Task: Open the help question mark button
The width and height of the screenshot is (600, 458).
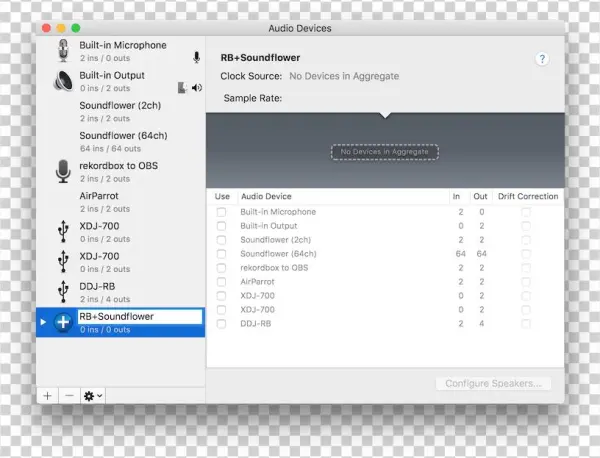Action: pos(542,59)
